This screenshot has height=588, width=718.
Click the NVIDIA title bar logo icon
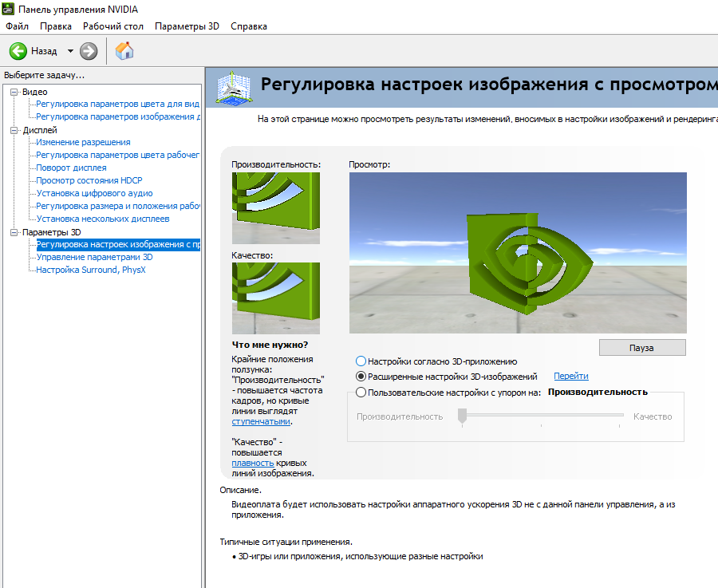pos(8,9)
